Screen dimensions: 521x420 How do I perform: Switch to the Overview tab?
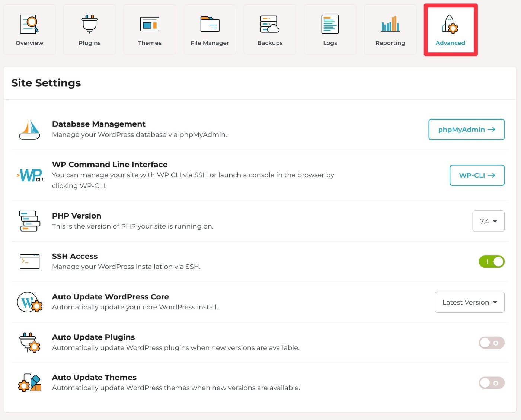point(29,30)
